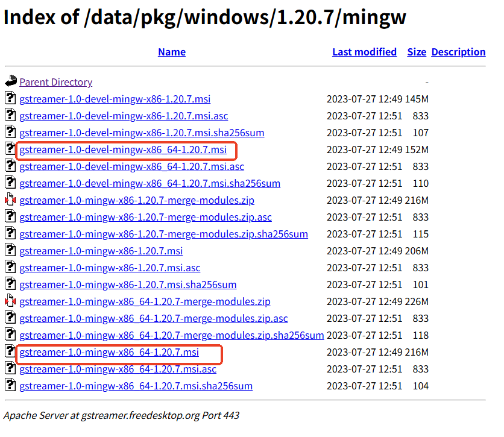
Task: Click file icon beside gstreamer-1.0-devel-mingw-x86_64-1.20.7.msi.asc
Action: [10, 166]
